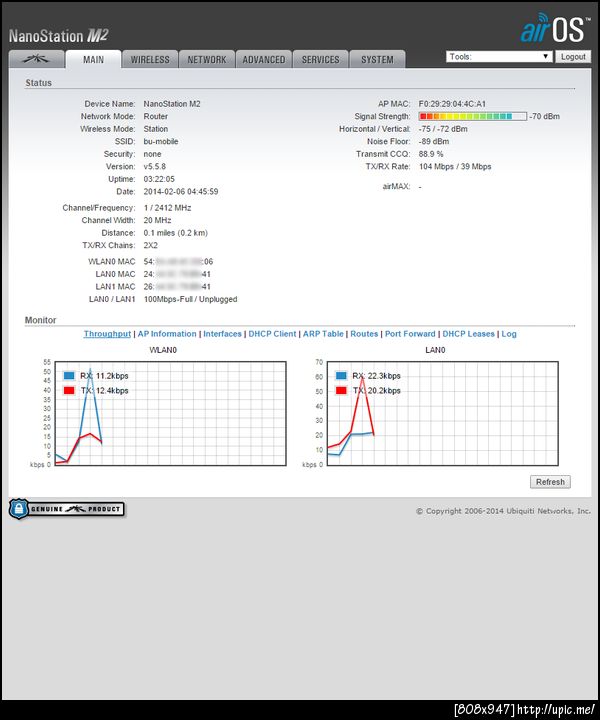Click the WLAN0 TX red legend swatch
Image resolution: width=600 pixels, height=720 pixels.
click(x=69, y=390)
